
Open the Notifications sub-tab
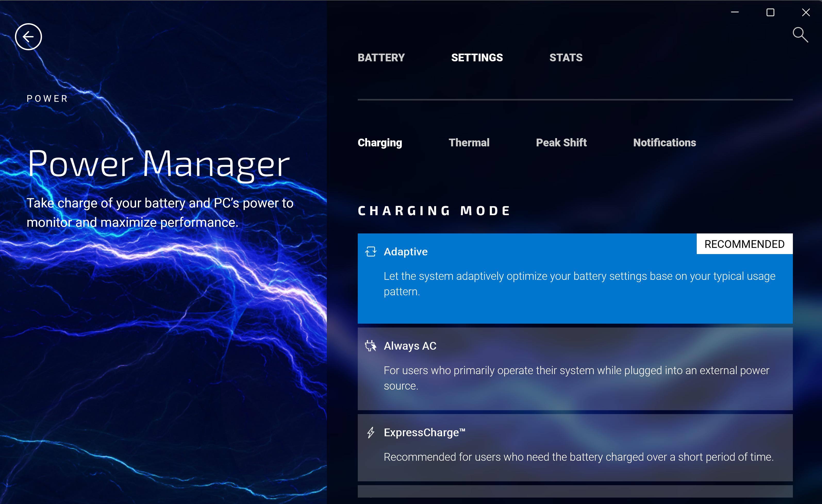click(x=664, y=143)
